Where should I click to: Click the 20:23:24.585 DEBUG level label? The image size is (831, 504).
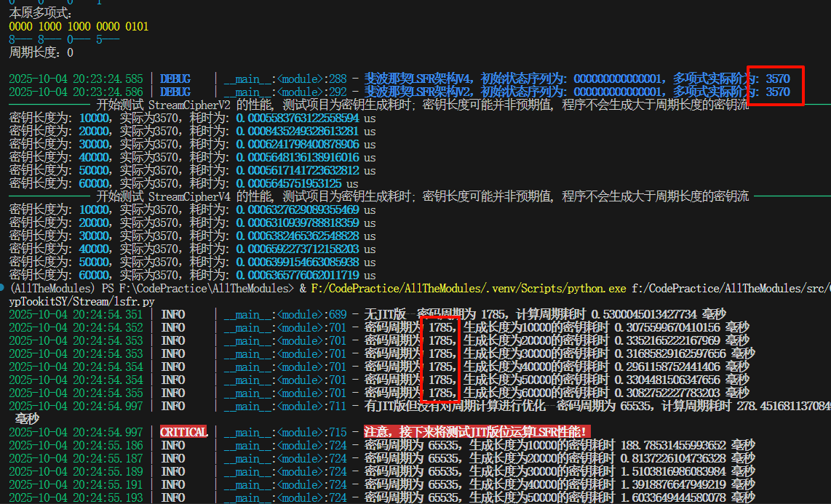175,79
